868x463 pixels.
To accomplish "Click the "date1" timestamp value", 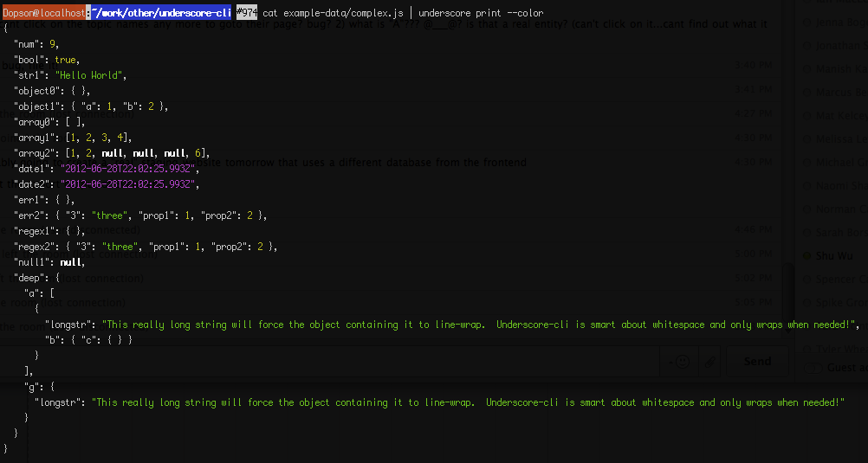I will click(126, 168).
